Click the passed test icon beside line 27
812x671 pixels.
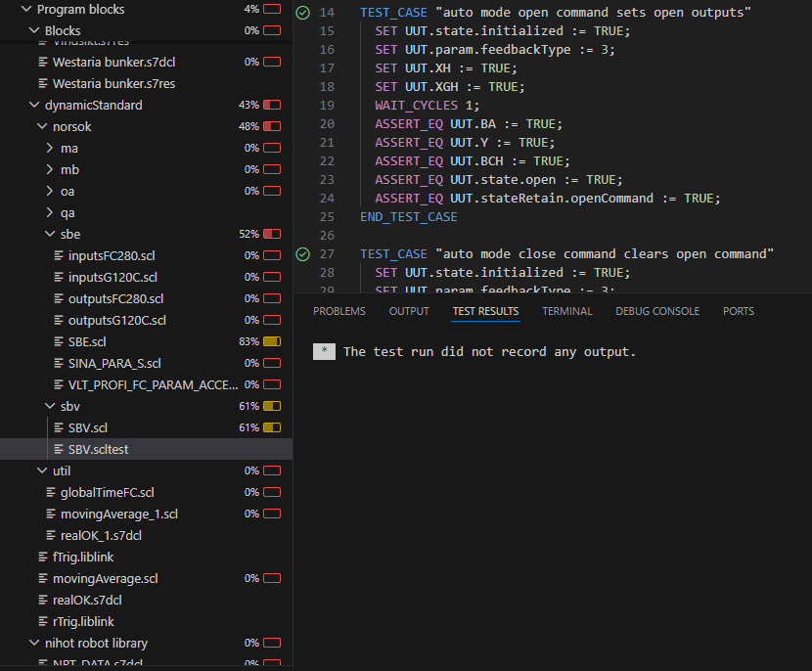tap(302, 254)
